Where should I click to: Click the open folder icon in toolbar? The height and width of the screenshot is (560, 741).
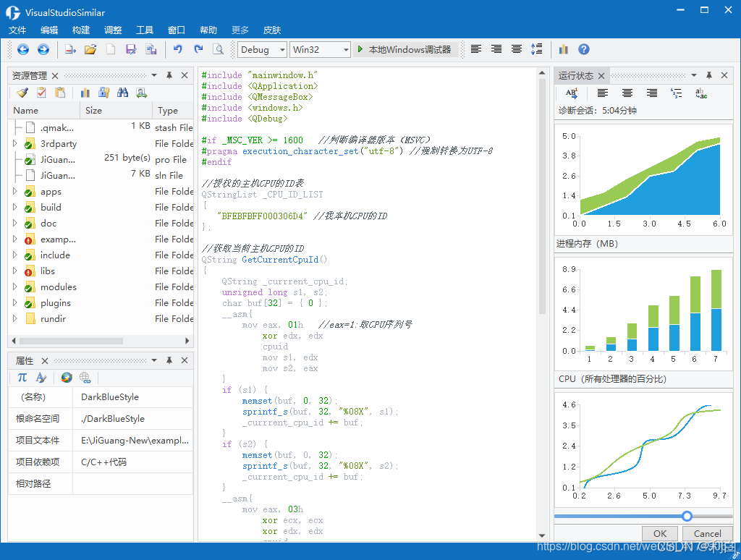[x=90, y=50]
